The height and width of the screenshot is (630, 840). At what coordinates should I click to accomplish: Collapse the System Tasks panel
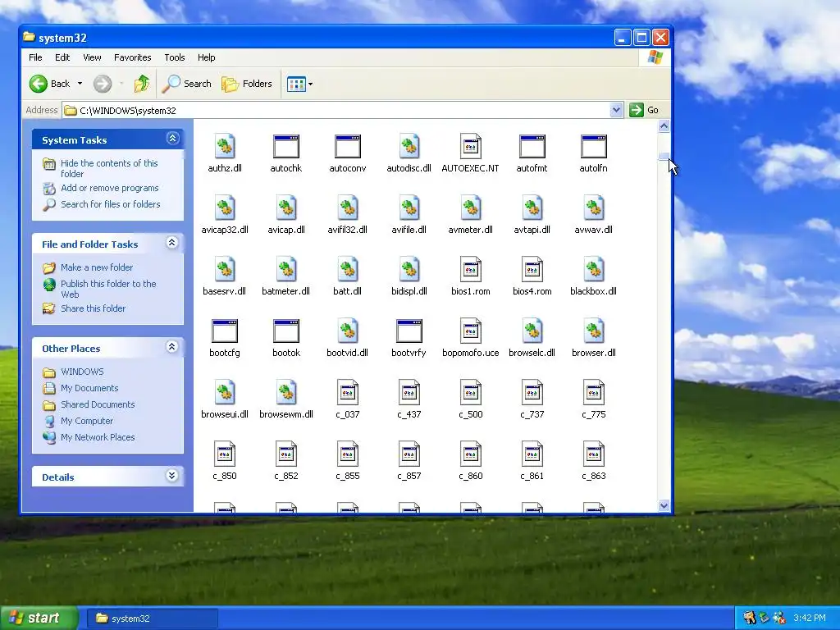[172, 139]
